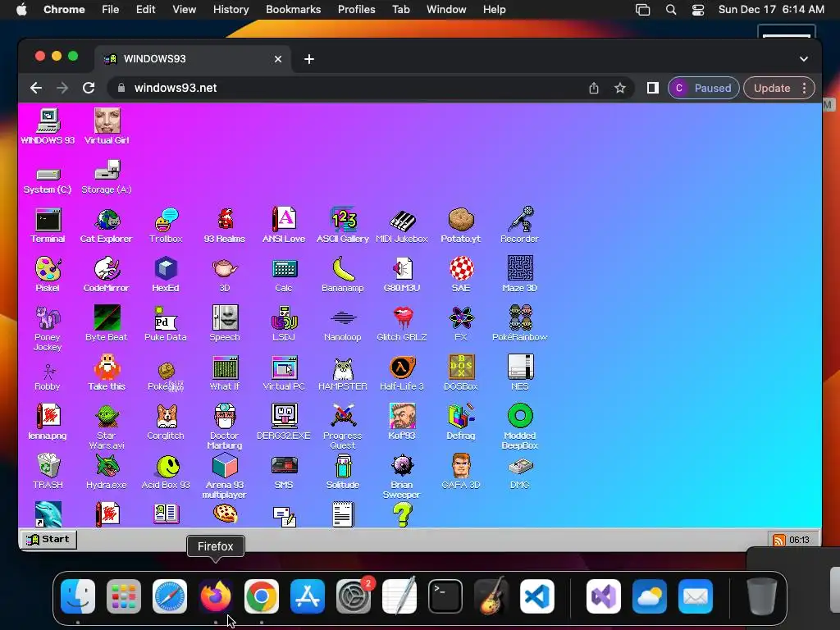
Task: Open the Storage (A:) floppy drive icon
Action: pyautogui.click(x=106, y=177)
